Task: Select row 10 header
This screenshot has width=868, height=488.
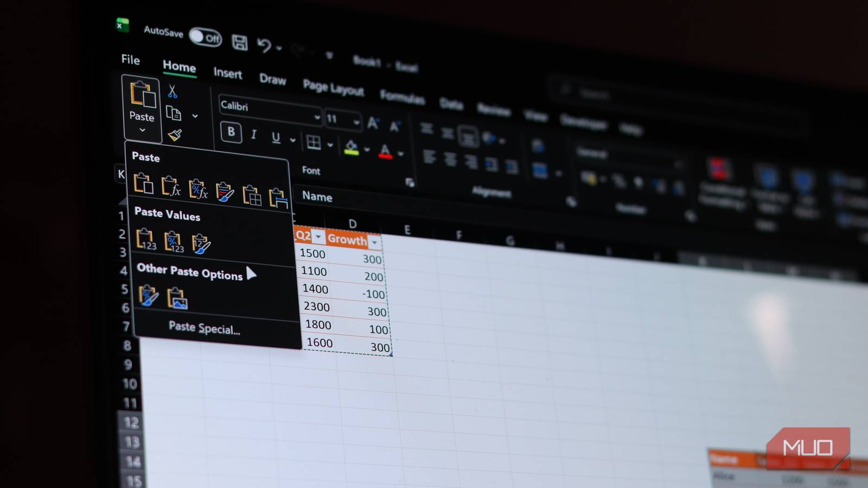Action: coord(130,384)
